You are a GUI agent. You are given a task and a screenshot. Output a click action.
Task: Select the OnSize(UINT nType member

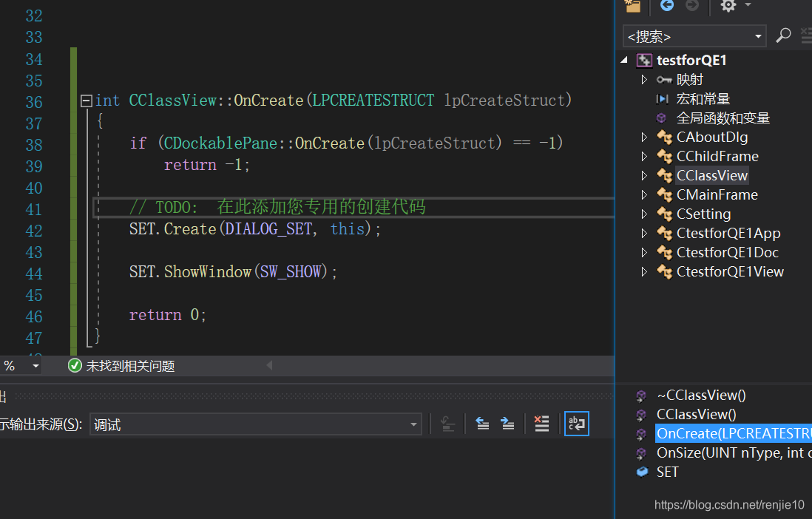point(734,452)
